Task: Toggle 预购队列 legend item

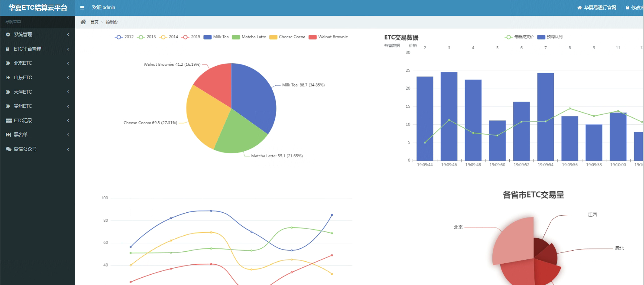Action: pos(550,37)
